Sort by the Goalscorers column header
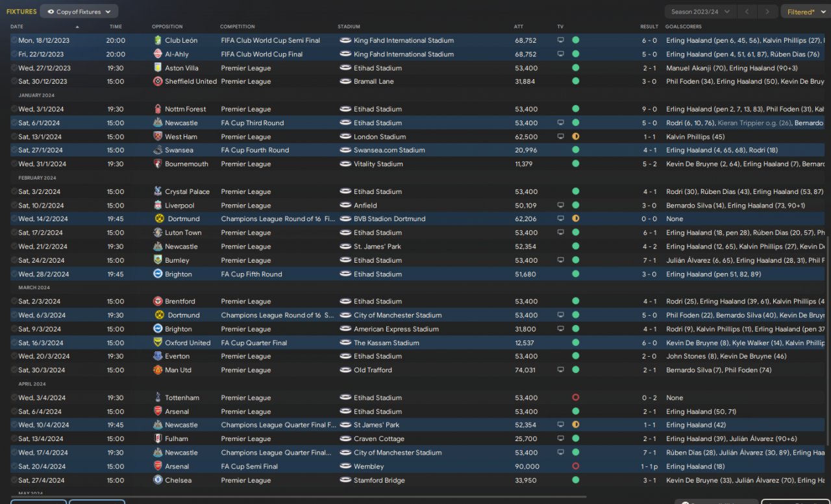The width and height of the screenshot is (831, 504). pos(684,27)
